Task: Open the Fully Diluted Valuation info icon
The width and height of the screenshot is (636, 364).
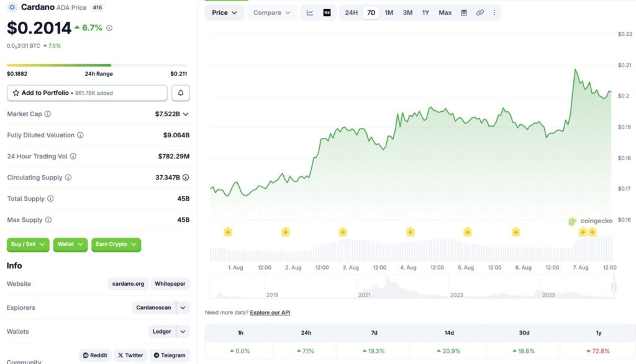Action: pos(80,135)
